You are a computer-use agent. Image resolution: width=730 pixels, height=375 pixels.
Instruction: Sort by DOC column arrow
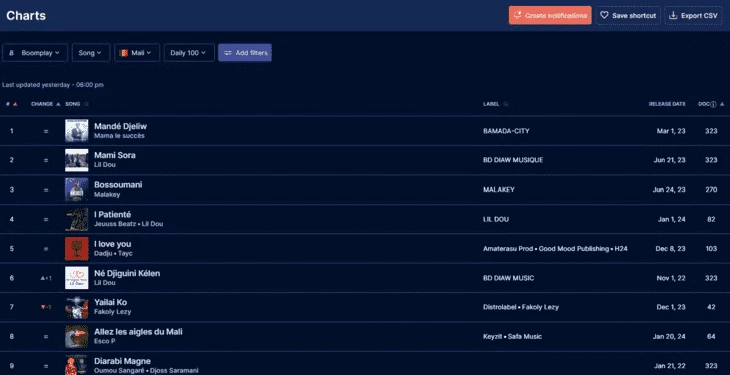coord(722,104)
